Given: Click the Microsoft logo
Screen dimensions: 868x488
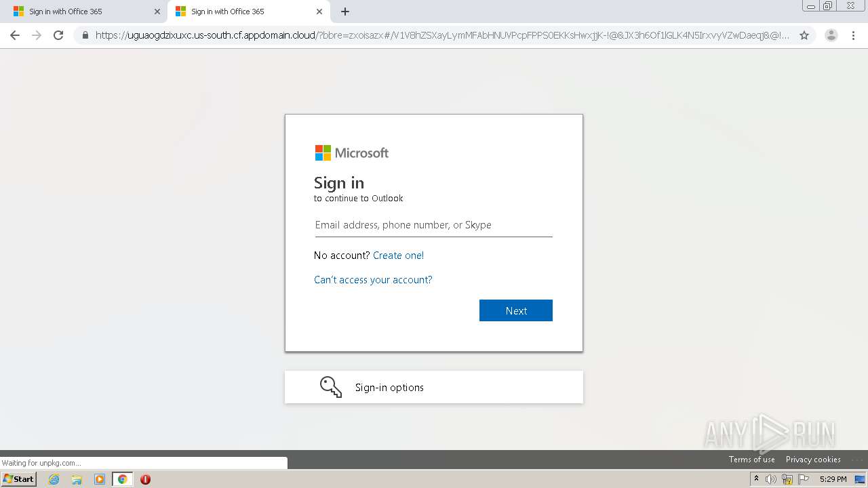Looking at the screenshot, I should (351, 152).
